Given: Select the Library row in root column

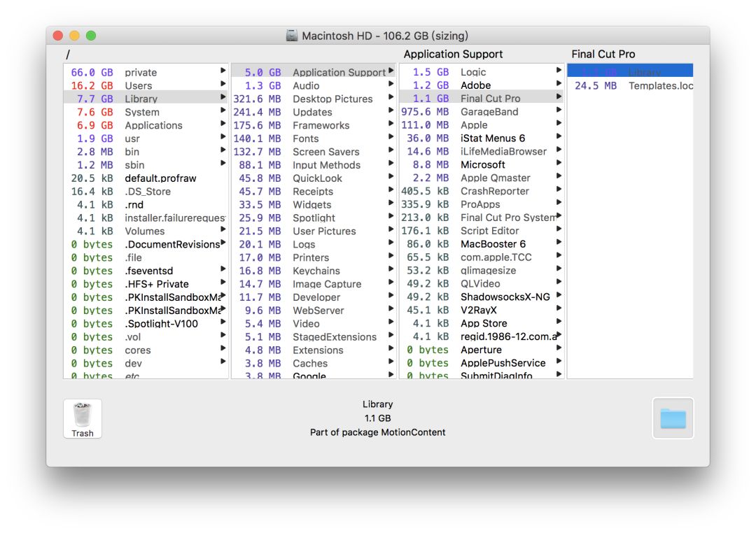Looking at the screenshot, I should 146,99.
